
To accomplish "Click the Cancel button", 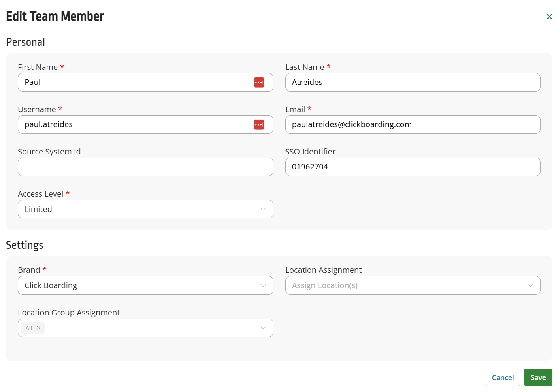I will (x=503, y=377).
